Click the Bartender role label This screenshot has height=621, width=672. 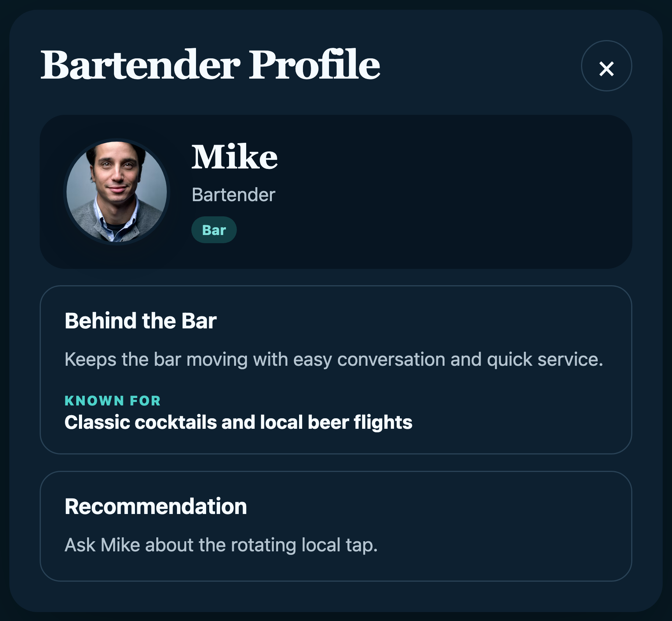click(233, 195)
